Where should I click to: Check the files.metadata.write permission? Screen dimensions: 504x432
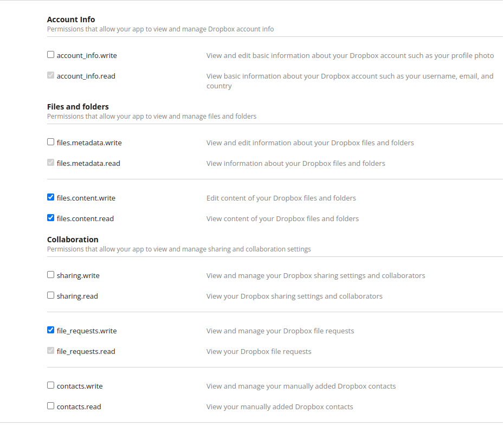[50, 141]
